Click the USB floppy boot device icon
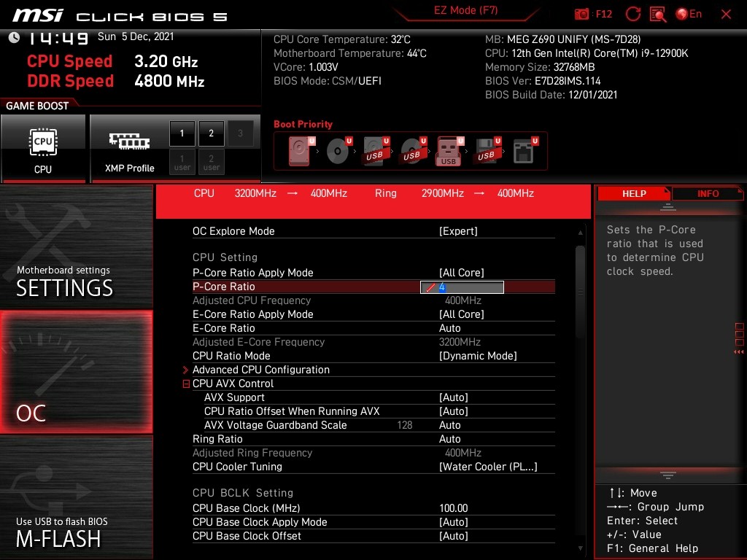 point(485,151)
